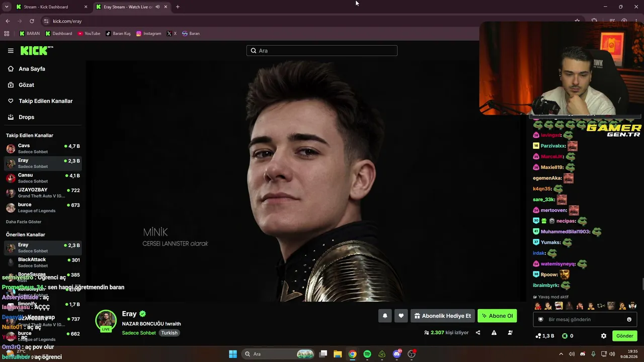Open chat settings gear
The image size is (644, 362).
(x=604, y=336)
